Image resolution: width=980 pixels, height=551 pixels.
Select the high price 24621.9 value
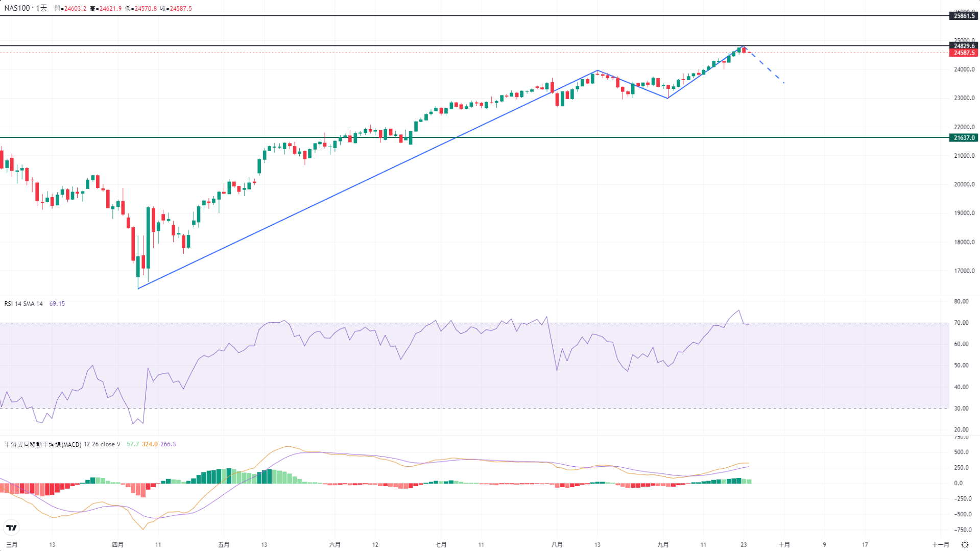tap(110, 9)
